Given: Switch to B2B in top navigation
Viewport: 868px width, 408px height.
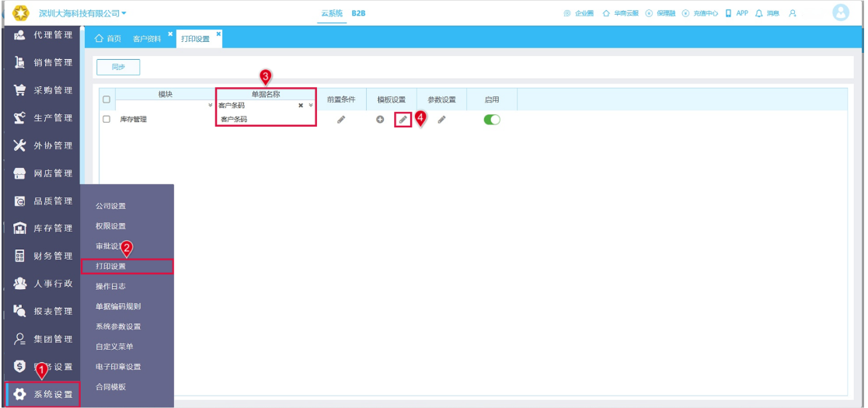Looking at the screenshot, I should pyautogui.click(x=359, y=12).
